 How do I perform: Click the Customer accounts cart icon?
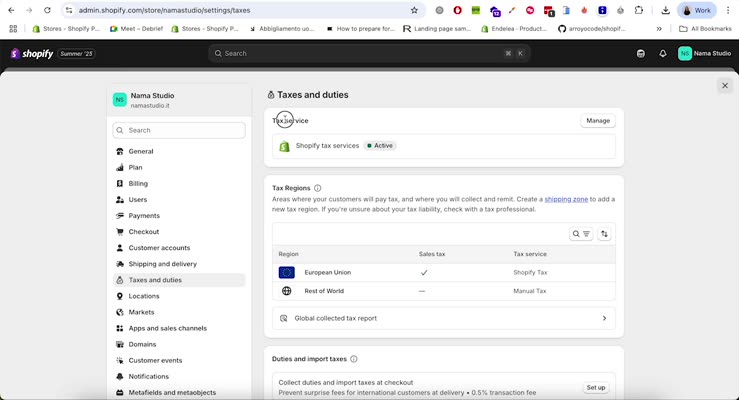120,248
